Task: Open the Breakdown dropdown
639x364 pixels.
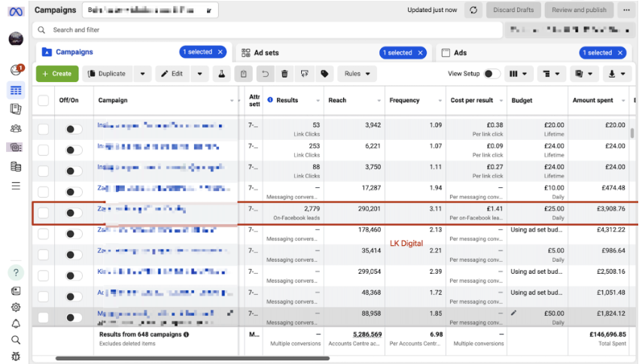Action: 551,74
